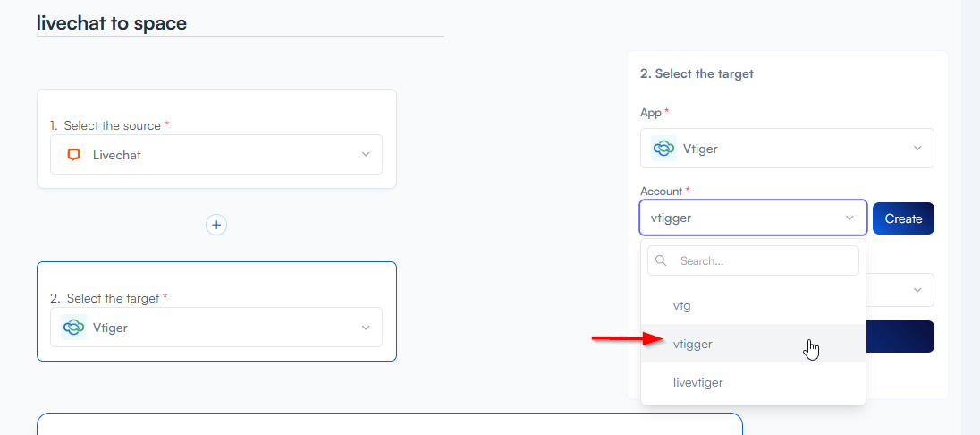The width and height of the screenshot is (980, 435).
Task: Click the empty panel at bottom
Action: (389, 424)
